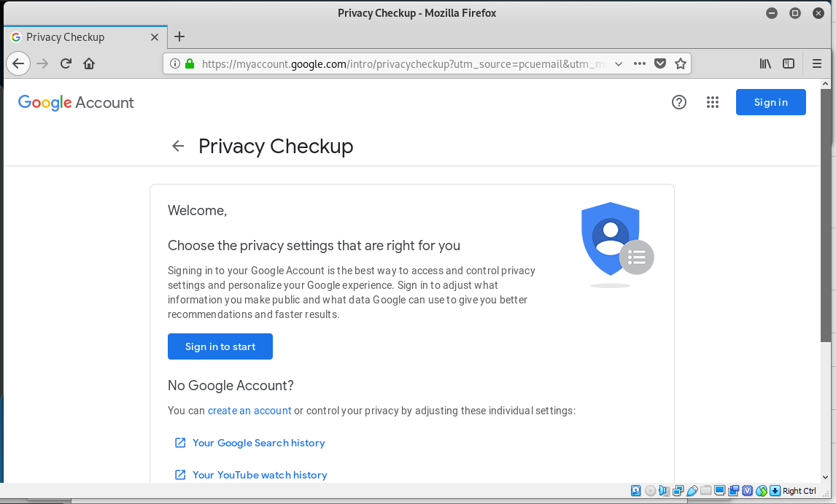Open Your Google Search history link
Viewport: 836px width, 504px height.
pos(258,443)
